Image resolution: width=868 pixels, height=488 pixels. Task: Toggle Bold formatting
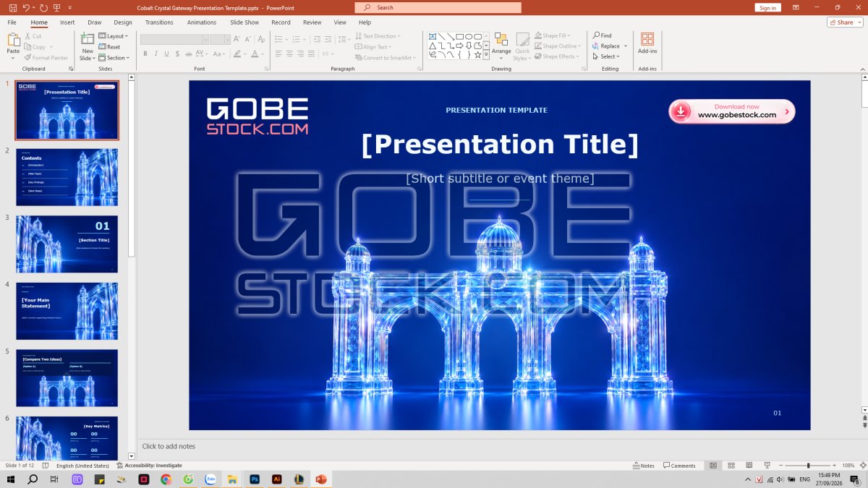(x=145, y=53)
